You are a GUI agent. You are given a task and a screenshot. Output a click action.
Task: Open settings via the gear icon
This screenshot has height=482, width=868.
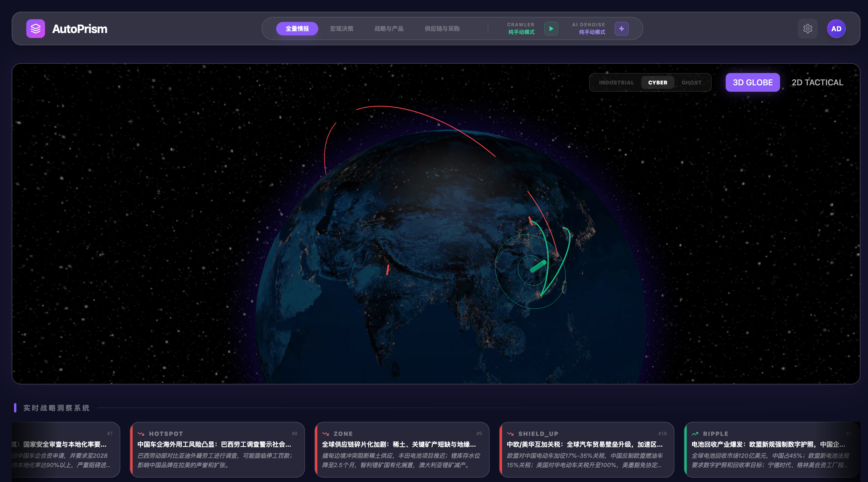click(x=807, y=29)
